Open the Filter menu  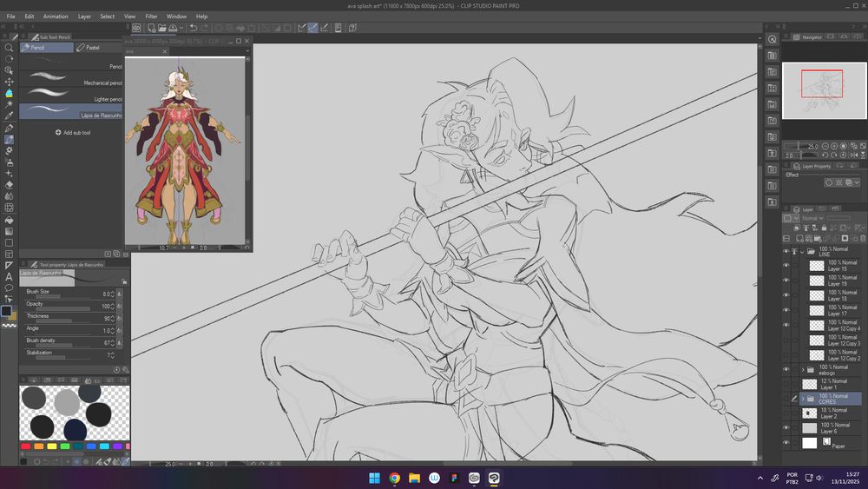click(151, 17)
